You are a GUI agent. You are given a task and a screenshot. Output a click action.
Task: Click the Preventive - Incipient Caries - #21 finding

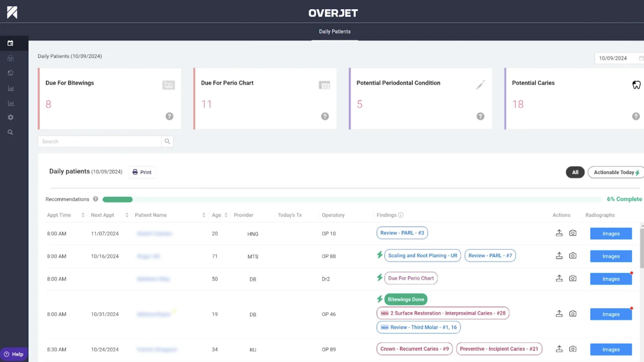tap(499, 349)
